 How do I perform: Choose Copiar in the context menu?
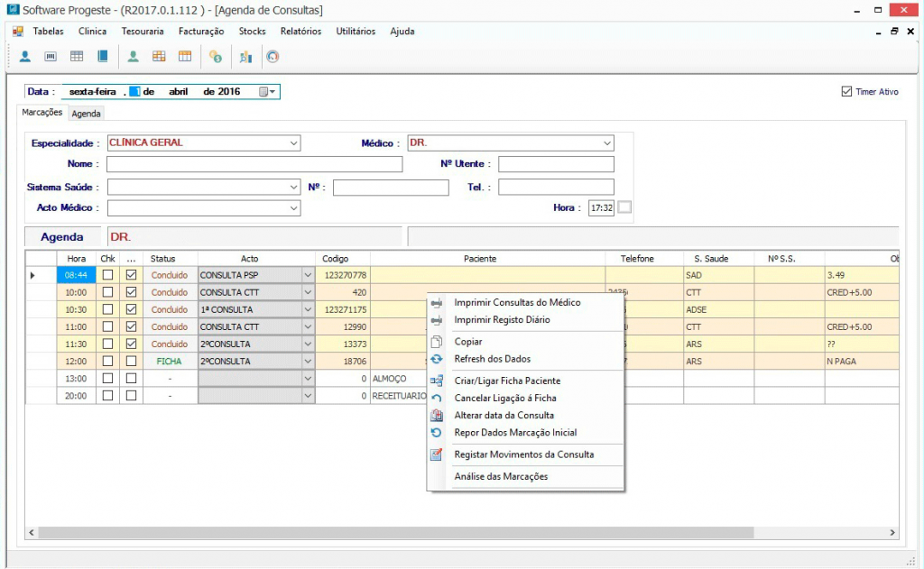(x=468, y=342)
